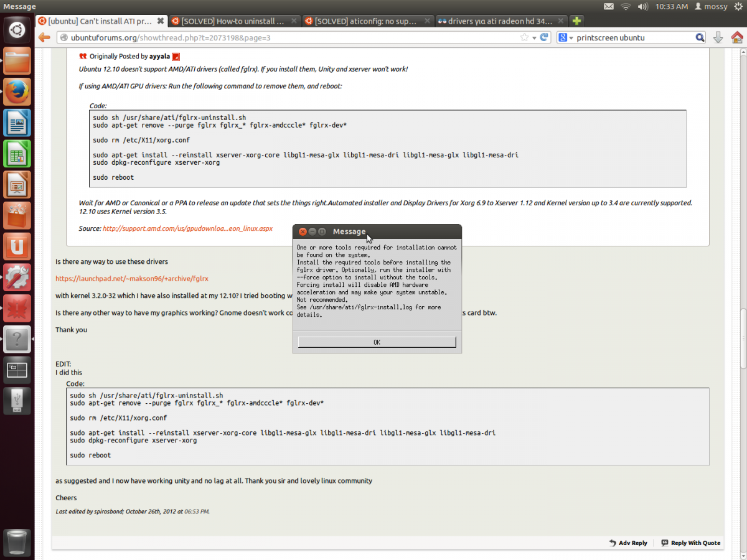This screenshot has height=560, width=747.
Task: Click the "sudo rm /etc/X11/xorg.conf" line in quoted code
Action: [141, 141]
